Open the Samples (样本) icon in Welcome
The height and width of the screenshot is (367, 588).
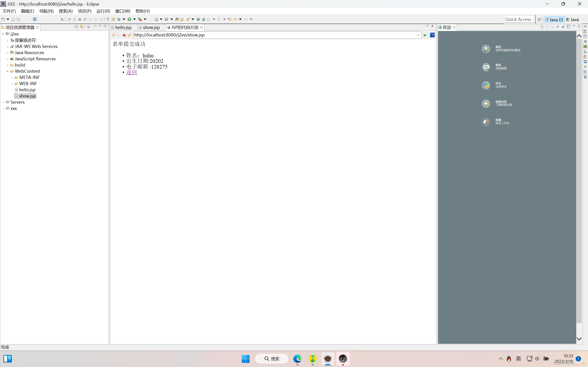coord(486,85)
